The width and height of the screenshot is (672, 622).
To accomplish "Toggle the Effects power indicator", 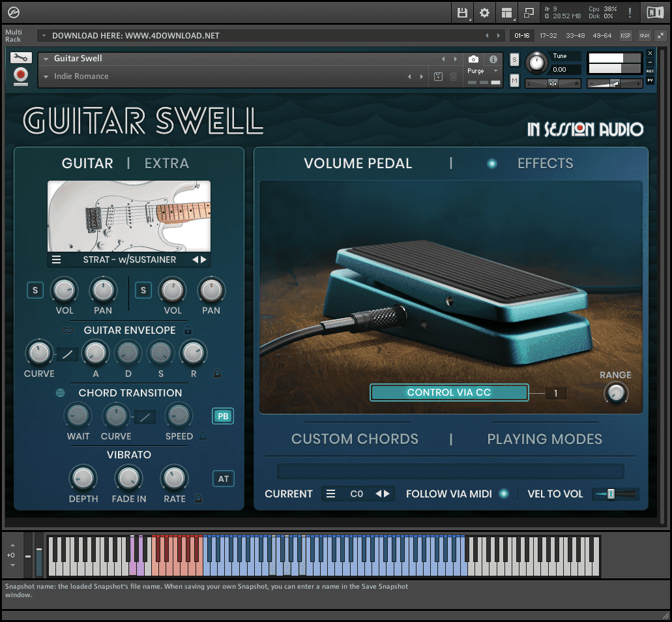I will [x=492, y=163].
